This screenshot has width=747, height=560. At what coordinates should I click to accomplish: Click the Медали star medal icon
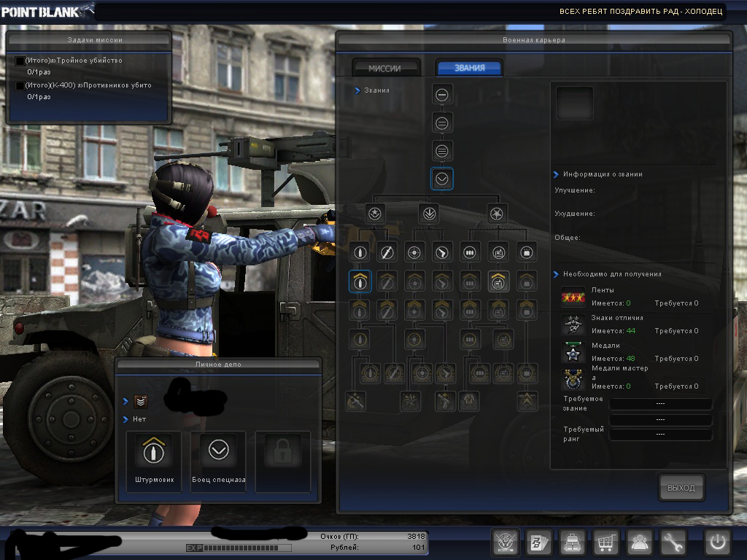pos(573,353)
